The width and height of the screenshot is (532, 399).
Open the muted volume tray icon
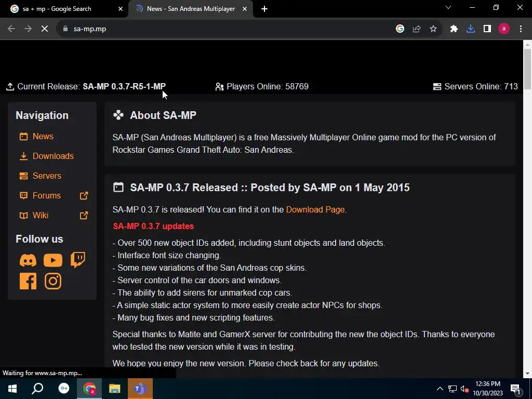(x=465, y=389)
